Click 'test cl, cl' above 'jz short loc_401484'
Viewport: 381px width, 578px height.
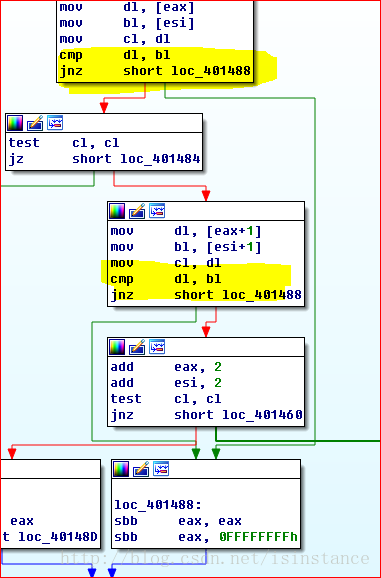click(x=64, y=143)
